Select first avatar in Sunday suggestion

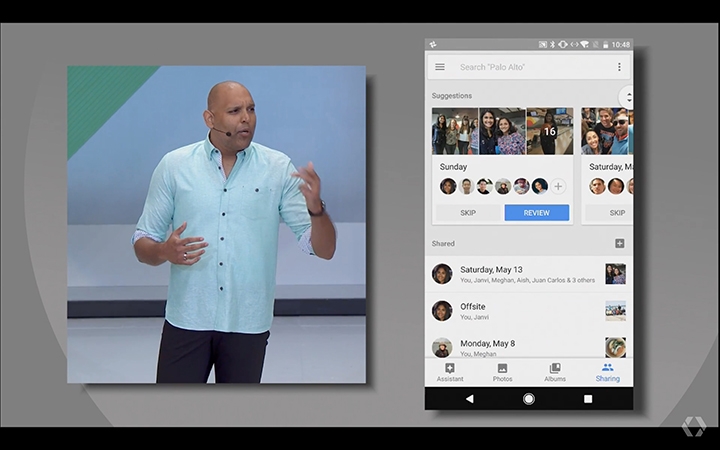click(448, 186)
